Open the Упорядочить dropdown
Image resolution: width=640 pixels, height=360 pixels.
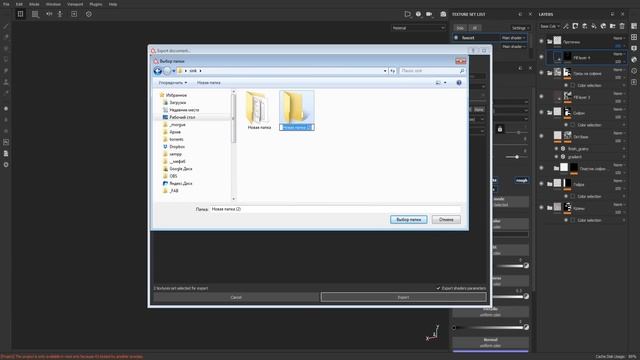173,83
